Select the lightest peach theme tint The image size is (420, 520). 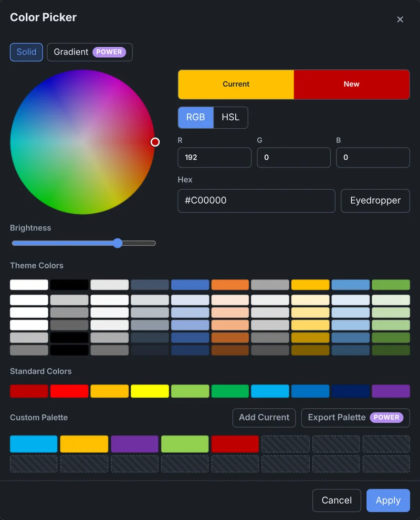[x=230, y=300]
